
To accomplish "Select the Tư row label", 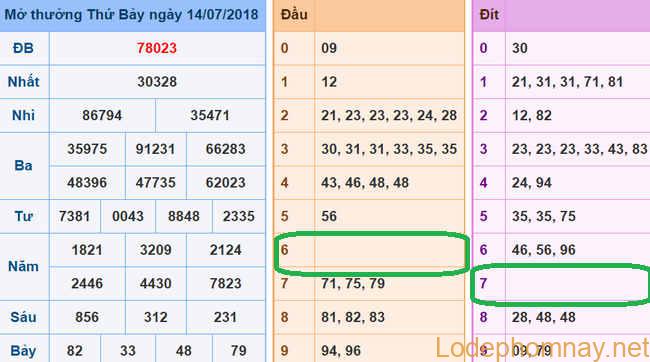I will 23,216.
